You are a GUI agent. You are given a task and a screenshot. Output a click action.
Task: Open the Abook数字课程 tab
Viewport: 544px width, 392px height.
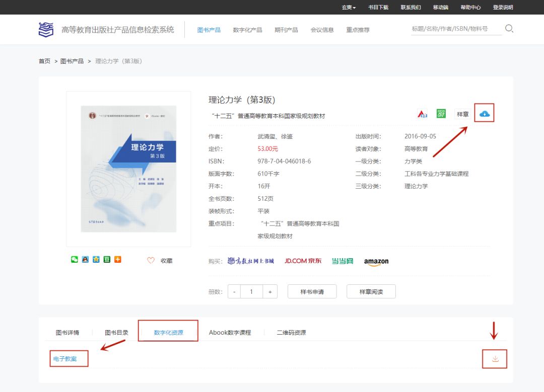tap(230, 333)
